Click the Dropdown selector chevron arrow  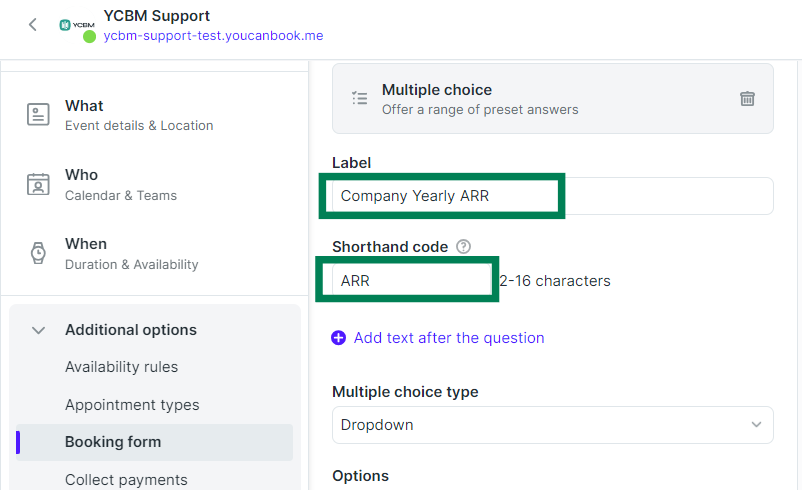(x=756, y=425)
